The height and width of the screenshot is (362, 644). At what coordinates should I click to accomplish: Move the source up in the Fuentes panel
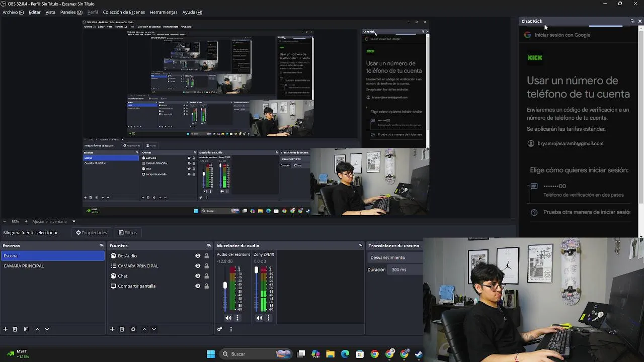pyautogui.click(x=144, y=329)
